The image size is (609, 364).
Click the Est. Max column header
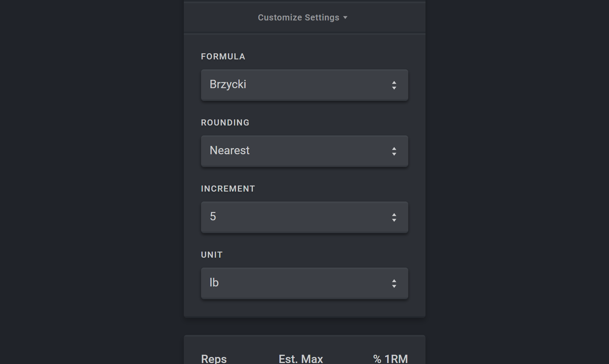[x=301, y=359]
